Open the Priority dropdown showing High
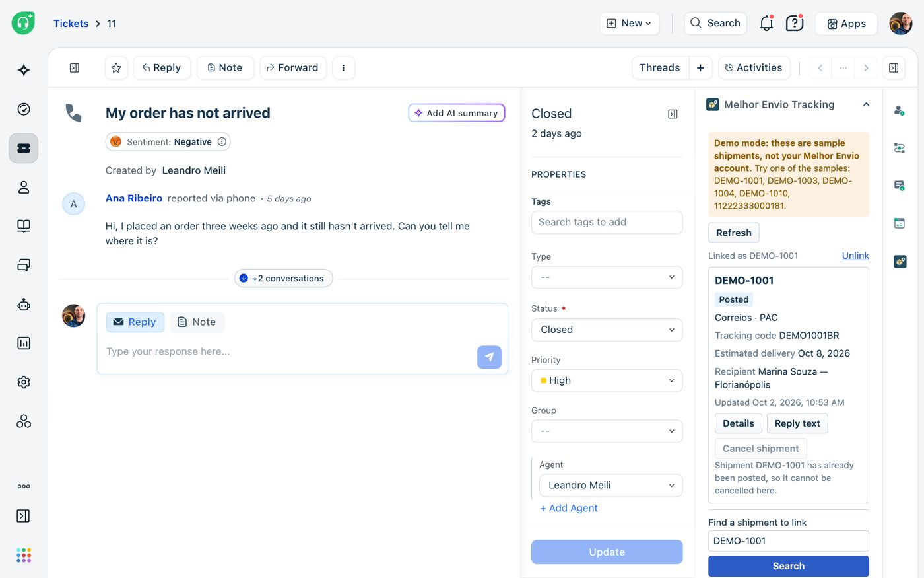Screen dimensions: 924x578 607,380
